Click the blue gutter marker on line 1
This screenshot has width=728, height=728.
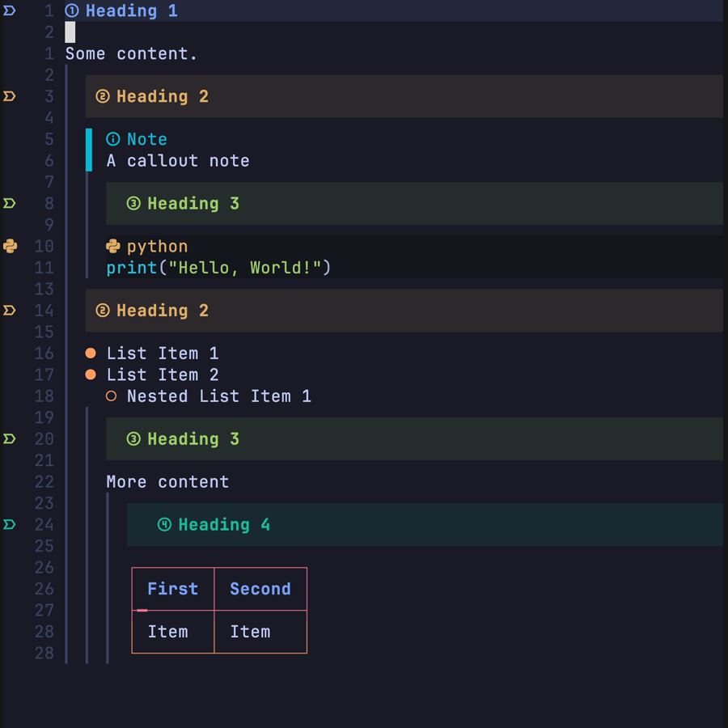click(10, 11)
